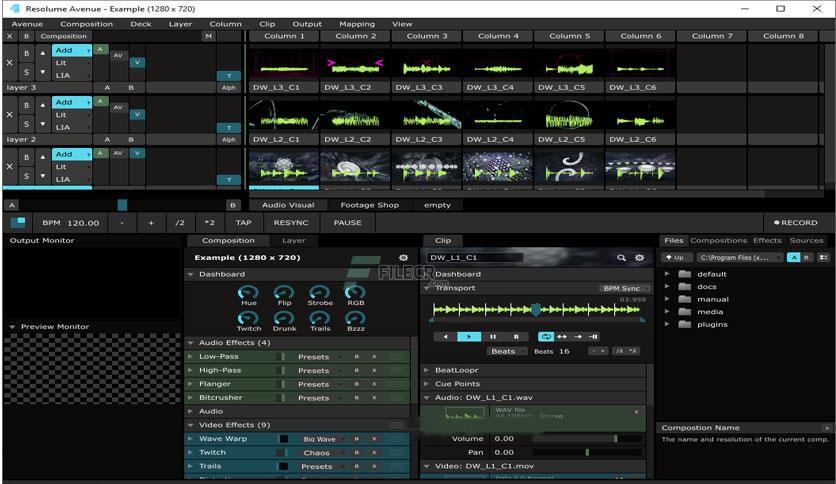Clear layer 2 with its X button

[9, 114]
